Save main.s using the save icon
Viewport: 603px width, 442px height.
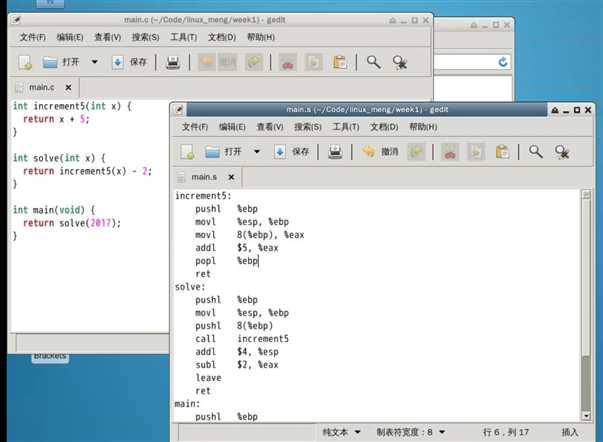coord(280,152)
